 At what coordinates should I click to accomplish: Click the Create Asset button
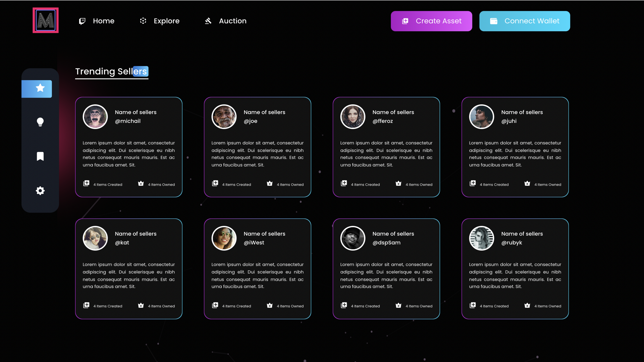pos(431,21)
